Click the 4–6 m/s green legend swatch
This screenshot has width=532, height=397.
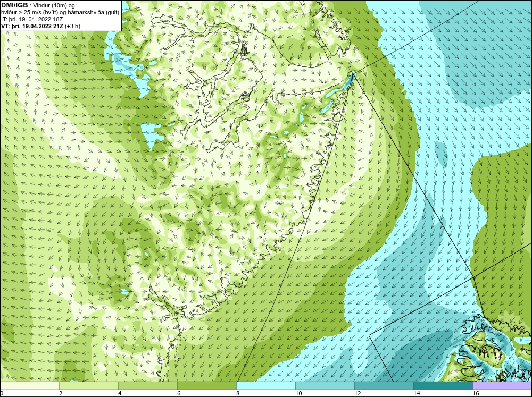click(x=147, y=386)
